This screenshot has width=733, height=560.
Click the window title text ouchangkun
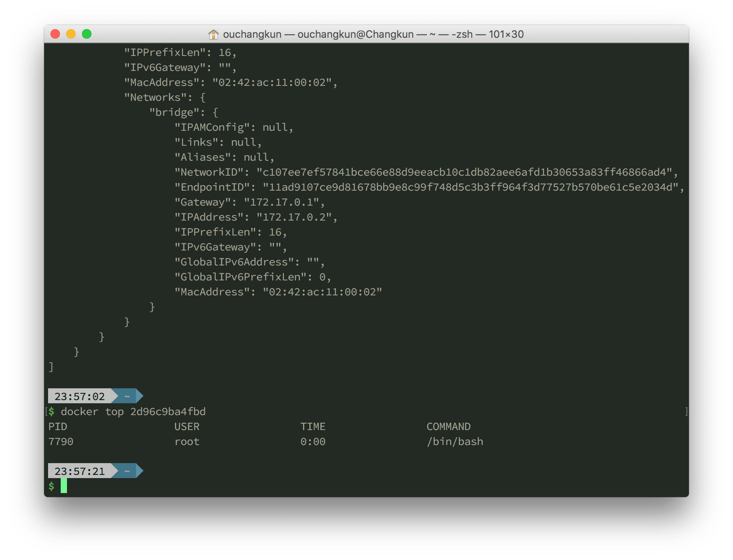[252, 35]
